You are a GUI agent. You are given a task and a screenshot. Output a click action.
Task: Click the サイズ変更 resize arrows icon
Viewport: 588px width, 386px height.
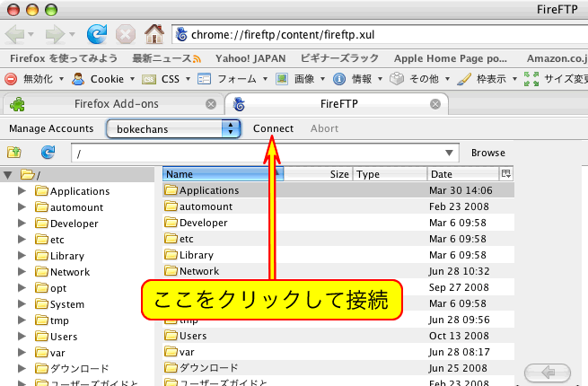click(x=531, y=79)
